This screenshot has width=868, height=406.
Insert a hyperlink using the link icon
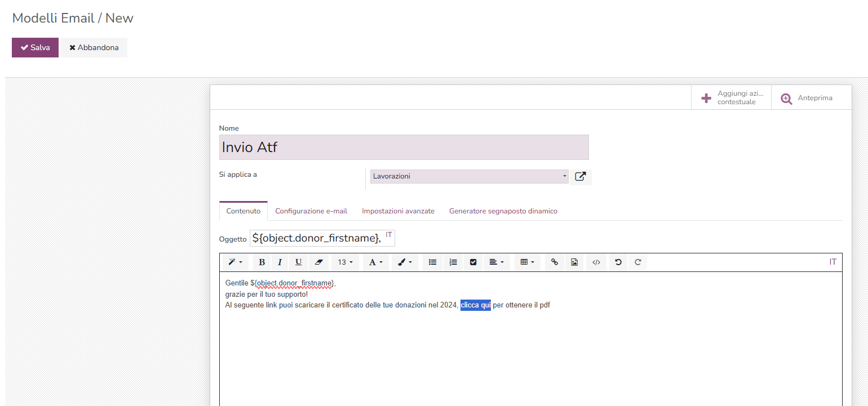pos(553,262)
